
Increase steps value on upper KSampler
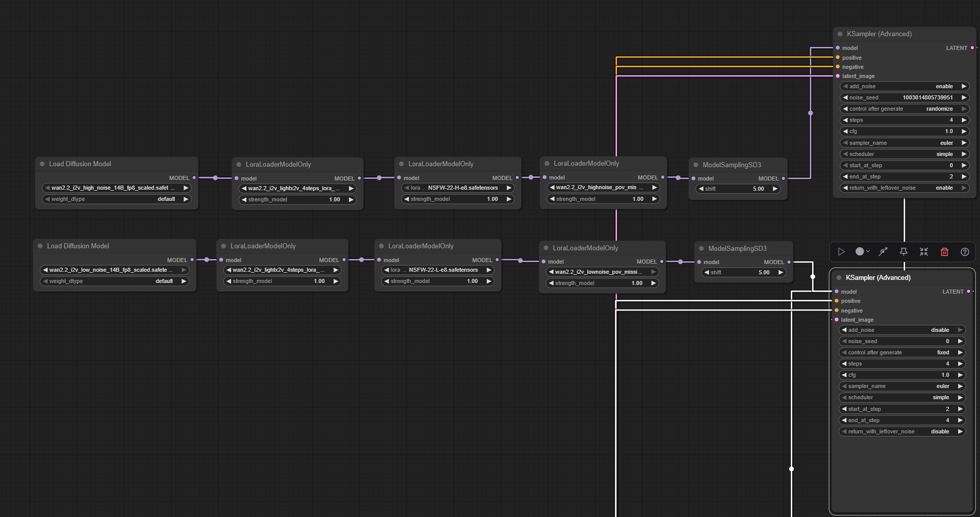tap(964, 120)
